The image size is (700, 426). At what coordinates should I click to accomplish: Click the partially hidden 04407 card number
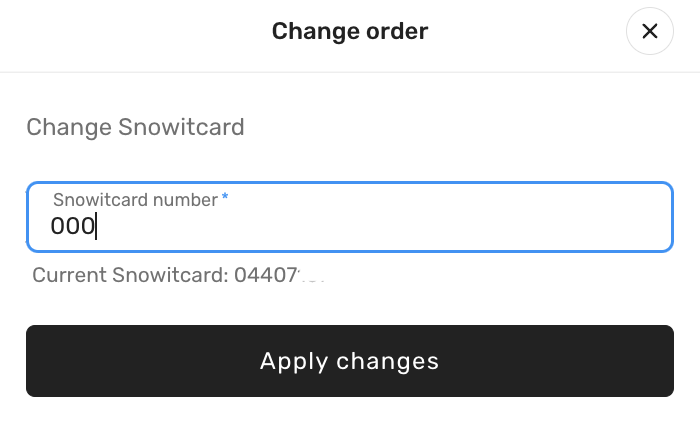pyautogui.click(x=279, y=275)
